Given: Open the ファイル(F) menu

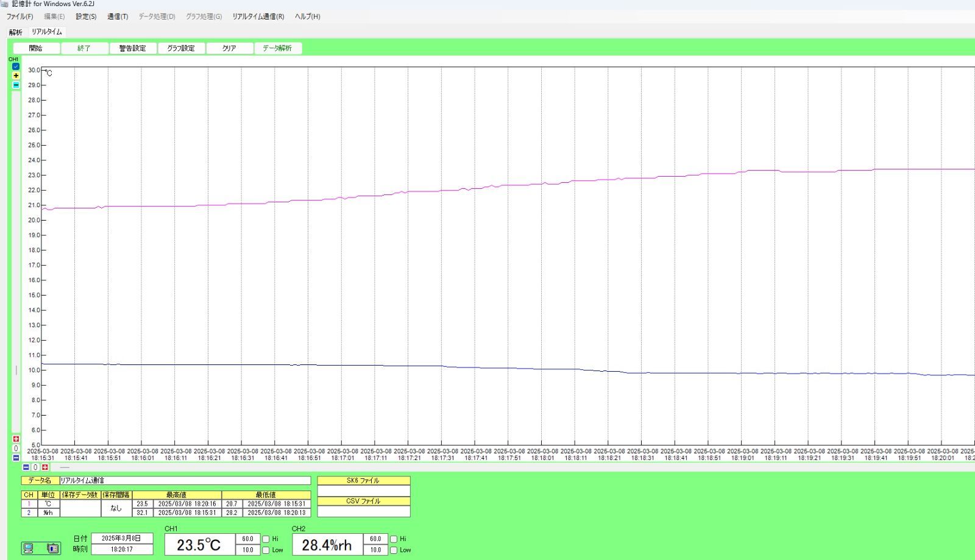Looking at the screenshot, I should [x=20, y=16].
